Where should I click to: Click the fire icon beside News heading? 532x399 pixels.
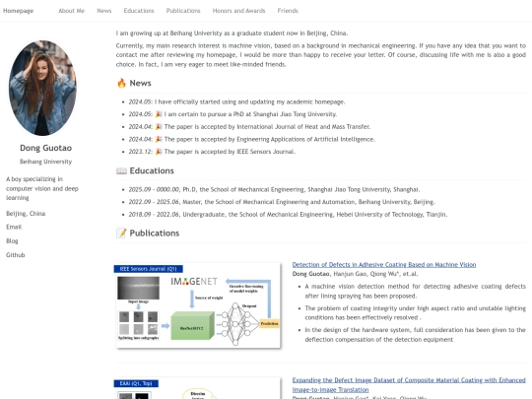(121, 83)
